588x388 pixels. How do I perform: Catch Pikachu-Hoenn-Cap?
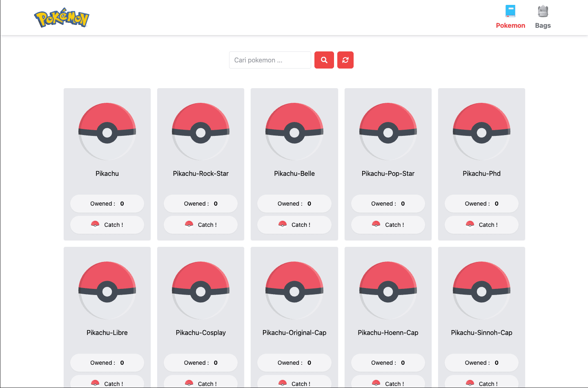(388, 383)
